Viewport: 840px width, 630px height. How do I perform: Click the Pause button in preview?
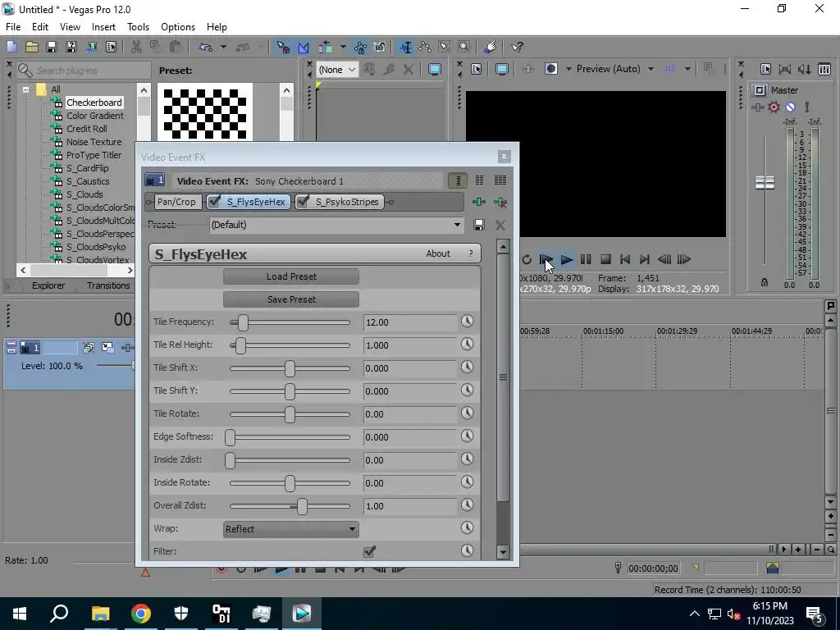coord(586,259)
